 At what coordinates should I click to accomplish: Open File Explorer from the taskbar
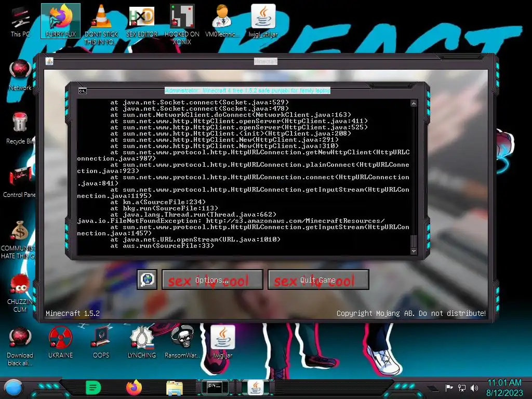(175, 388)
